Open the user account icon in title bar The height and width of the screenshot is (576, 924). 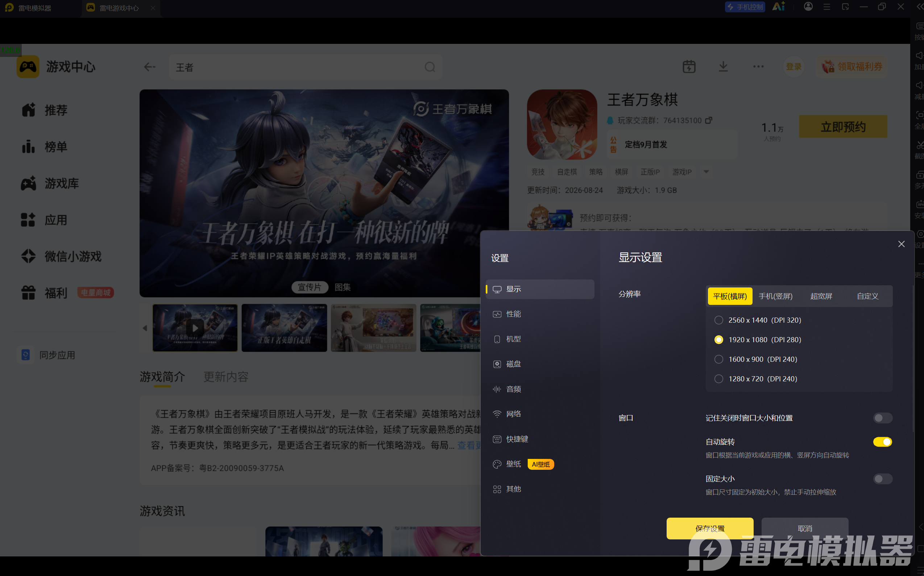(x=808, y=7)
